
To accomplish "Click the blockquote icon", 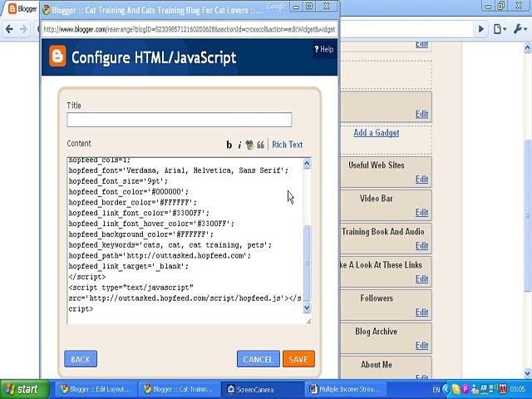I will [x=260, y=145].
